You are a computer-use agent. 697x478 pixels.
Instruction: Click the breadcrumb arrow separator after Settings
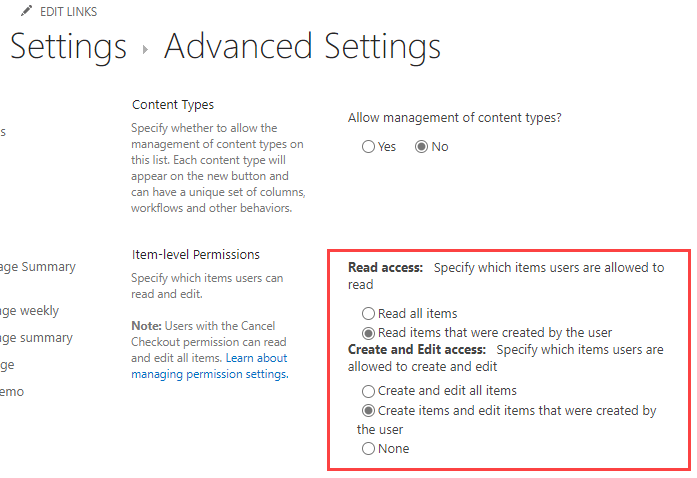click(x=145, y=48)
